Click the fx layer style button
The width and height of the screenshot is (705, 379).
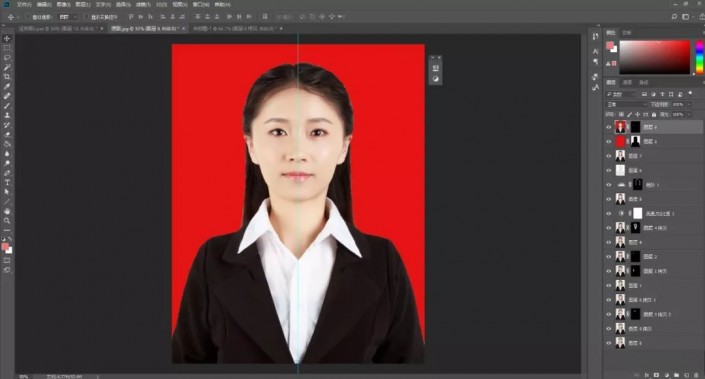[647, 375]
